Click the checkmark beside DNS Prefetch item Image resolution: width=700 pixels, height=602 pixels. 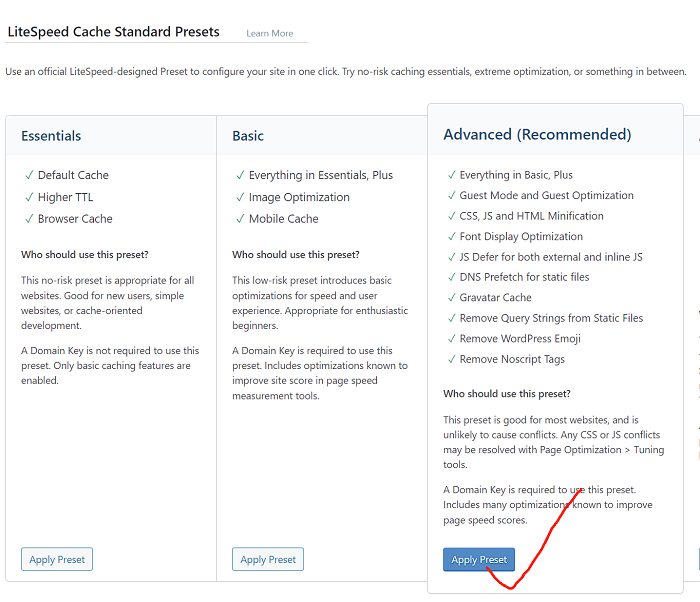point(451,277)
